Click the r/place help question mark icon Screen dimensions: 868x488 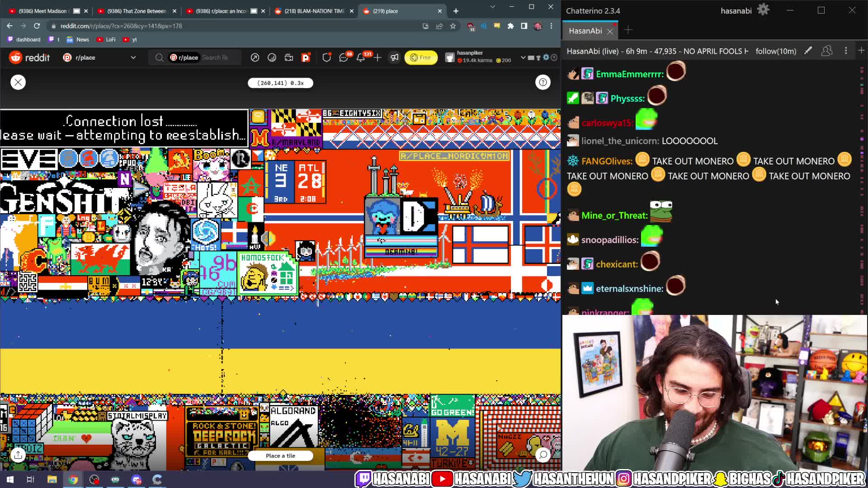click(543, 82)
